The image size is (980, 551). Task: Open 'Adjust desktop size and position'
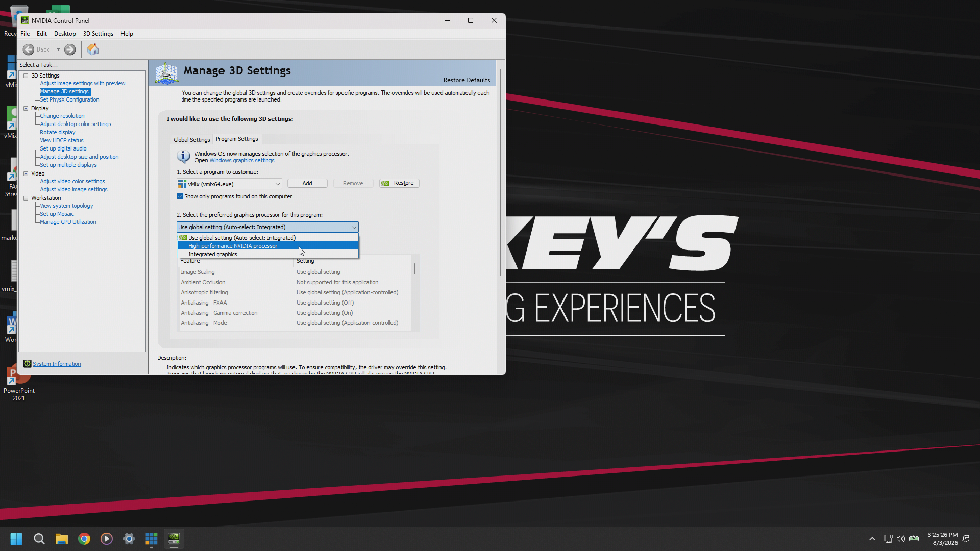[x=79, y=157]
